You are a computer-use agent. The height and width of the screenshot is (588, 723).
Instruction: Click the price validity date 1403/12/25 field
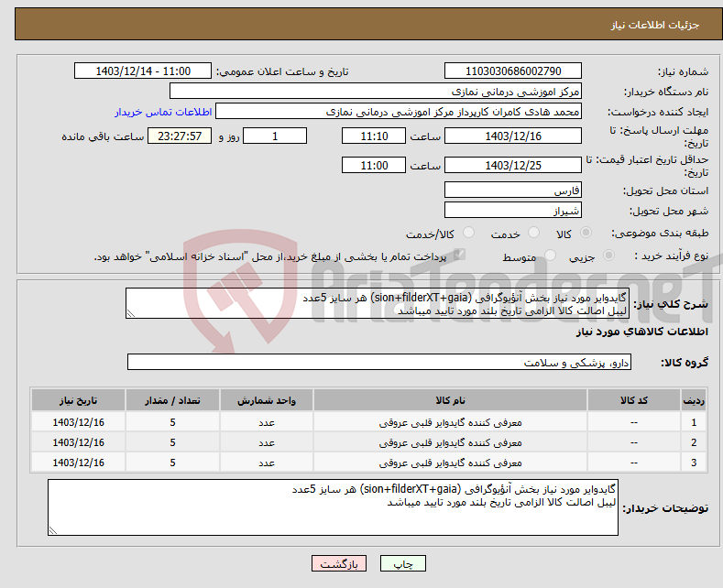click(x=513, y=165)
